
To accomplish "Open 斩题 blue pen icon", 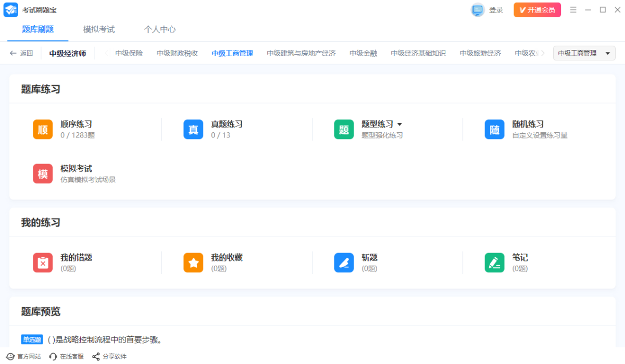I will (344, 263).
